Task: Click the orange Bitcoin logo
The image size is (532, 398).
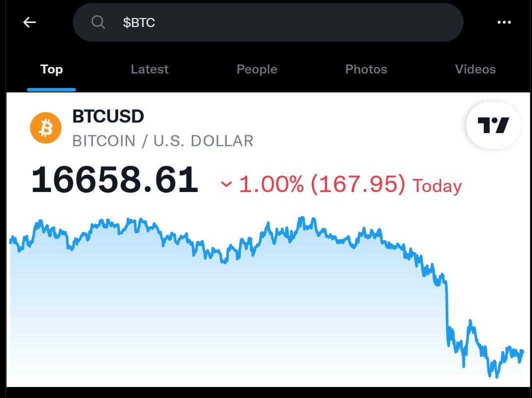Action: (45, 127)
